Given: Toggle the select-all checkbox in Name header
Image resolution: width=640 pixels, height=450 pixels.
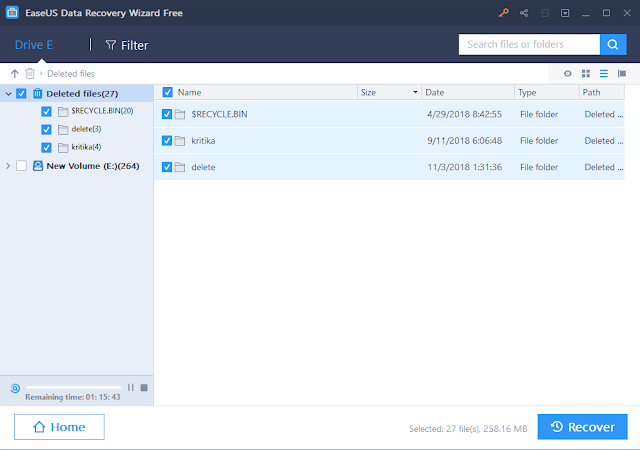Looking at the screenshot, I should coord(167,92).
